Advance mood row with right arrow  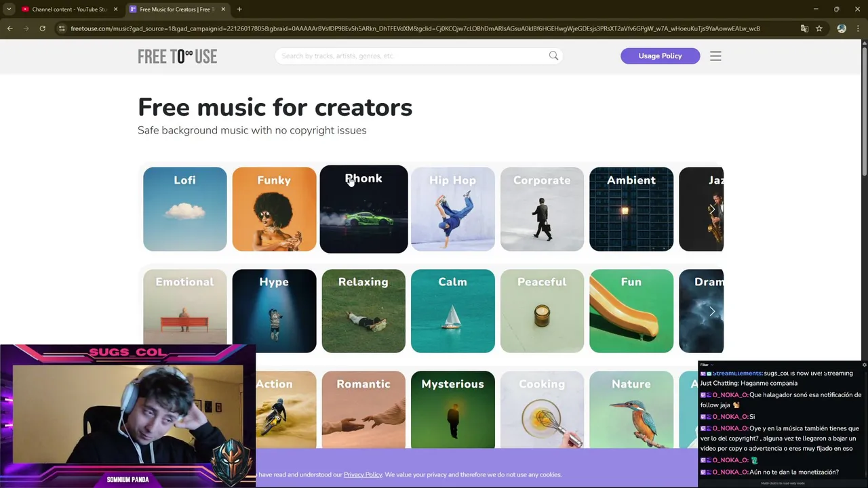click(x=712, y=311)
